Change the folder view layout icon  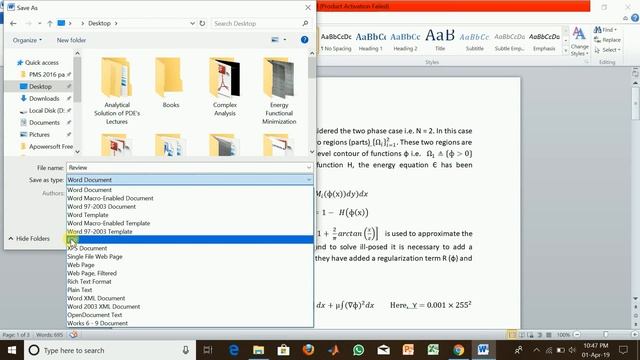point(275,40)
